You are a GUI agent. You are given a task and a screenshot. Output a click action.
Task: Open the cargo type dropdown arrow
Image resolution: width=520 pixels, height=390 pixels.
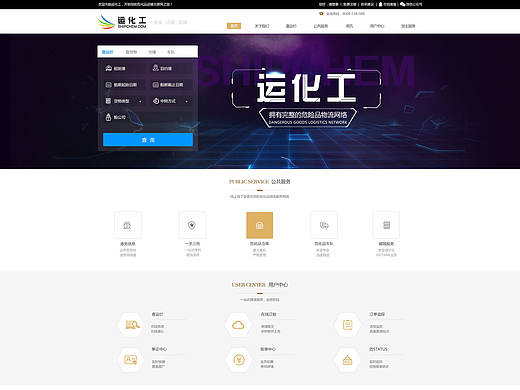(140, 101)
